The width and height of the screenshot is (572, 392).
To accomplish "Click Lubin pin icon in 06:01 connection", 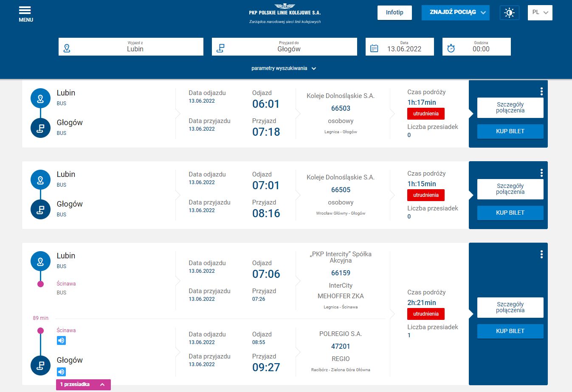I will click(x=40, y=98).
